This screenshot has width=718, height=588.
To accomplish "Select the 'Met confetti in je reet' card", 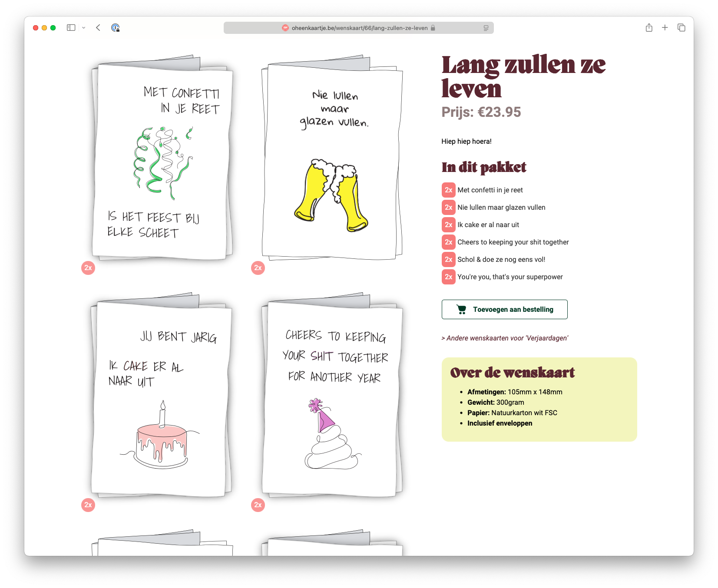I will pyautogui.click(x=162, y=161).
